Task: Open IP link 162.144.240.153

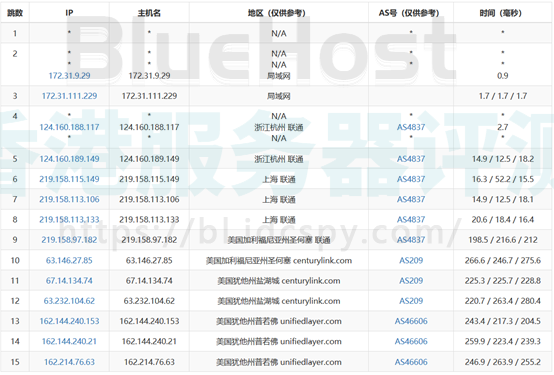Action: pos(69,321)
